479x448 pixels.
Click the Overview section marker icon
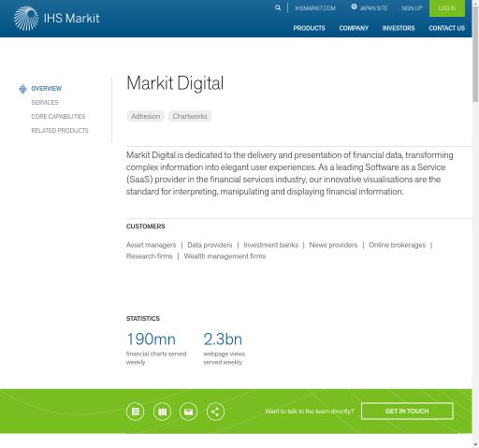[x=22, y=89]
